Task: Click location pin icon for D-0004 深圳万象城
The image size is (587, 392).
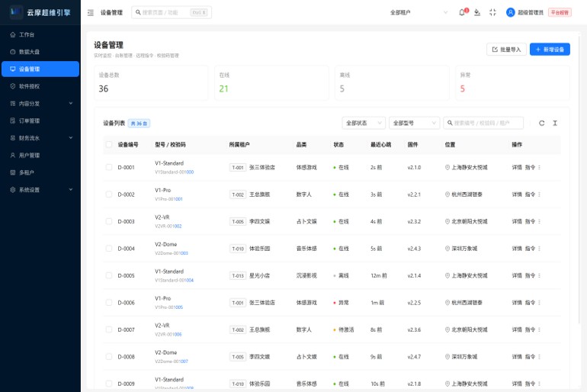Action: coord(447,249)
